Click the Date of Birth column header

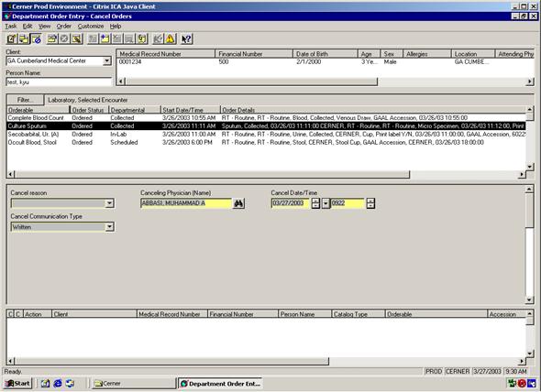pyautogui.click(x=325, y=54)
